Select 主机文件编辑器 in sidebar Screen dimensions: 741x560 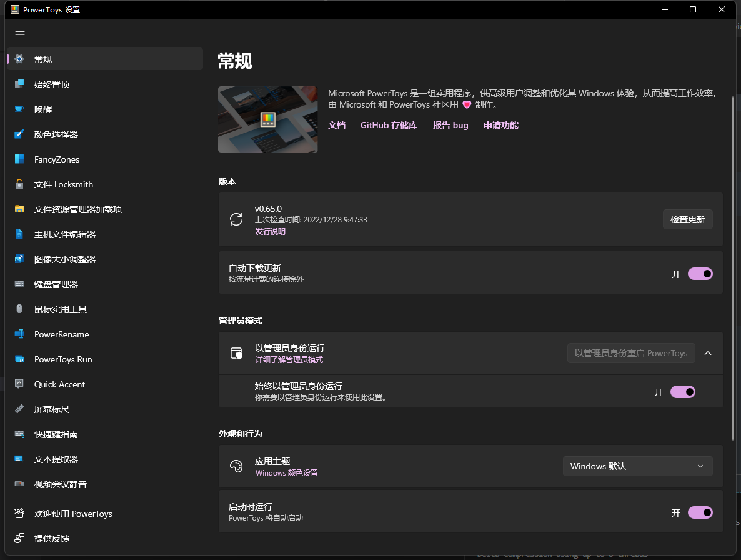pos(105,234)
